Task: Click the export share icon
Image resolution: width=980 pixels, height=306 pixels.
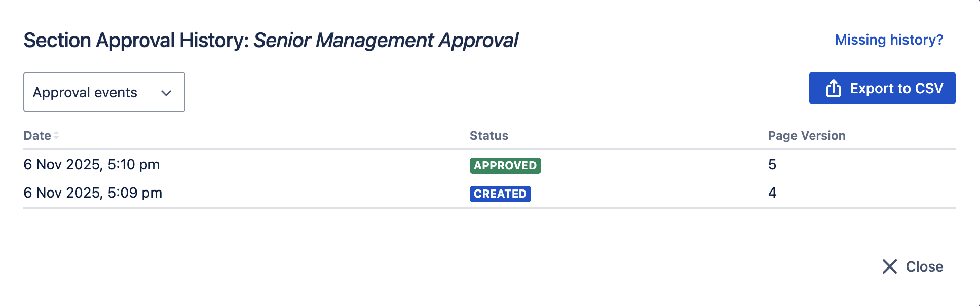Action: (x=833, y=88)
